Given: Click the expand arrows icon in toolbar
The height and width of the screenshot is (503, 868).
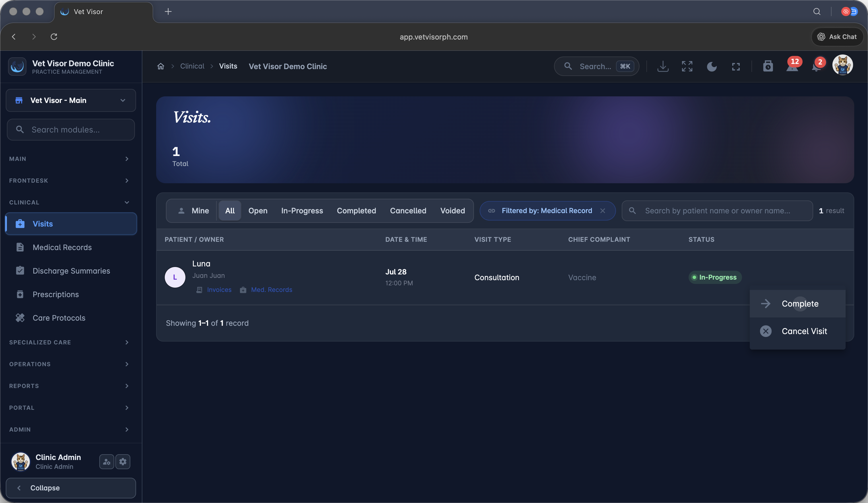Looking at the screenshot, I should pos(687,66).
